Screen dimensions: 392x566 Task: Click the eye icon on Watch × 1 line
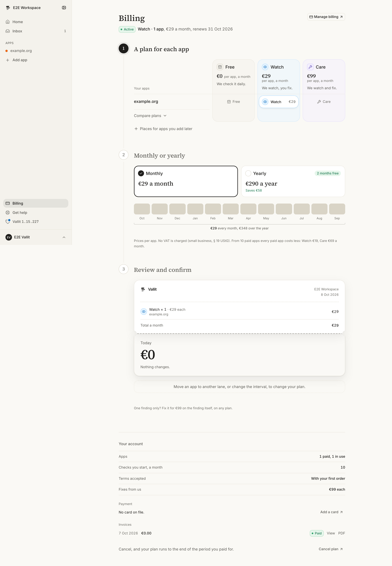[x=144, y=311]
